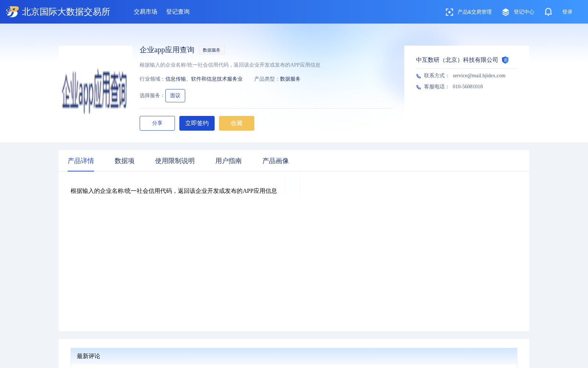The image size is (588, 368).
Task: Click the detail description text under tabs
Action: (x=174, y=191)
